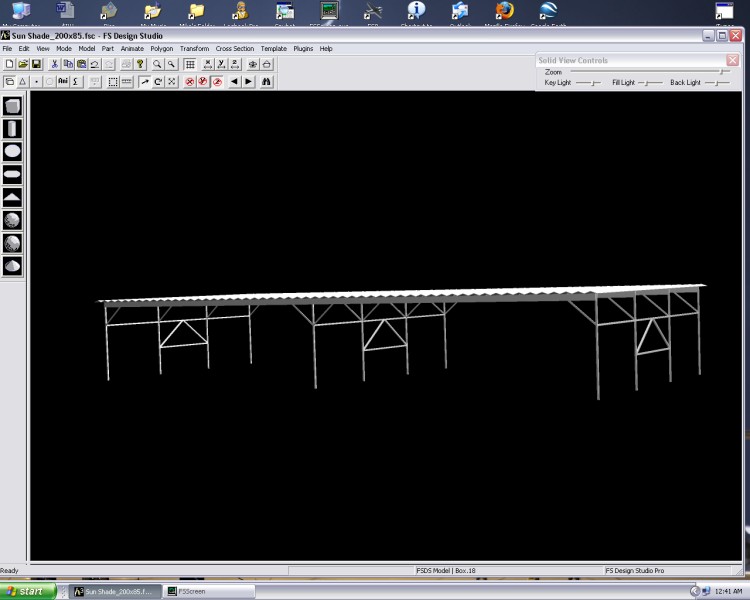Toggle polygon mode triangle button

23,81
